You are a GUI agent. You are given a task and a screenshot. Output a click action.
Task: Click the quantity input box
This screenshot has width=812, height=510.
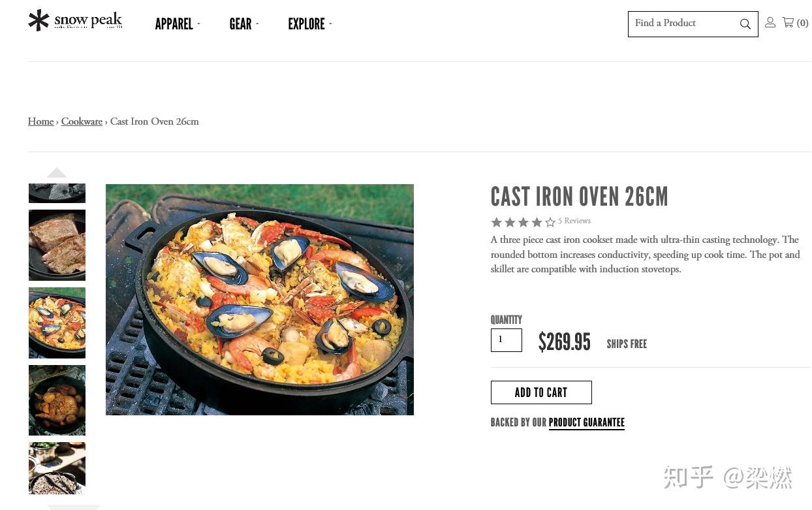coord(506,340)
